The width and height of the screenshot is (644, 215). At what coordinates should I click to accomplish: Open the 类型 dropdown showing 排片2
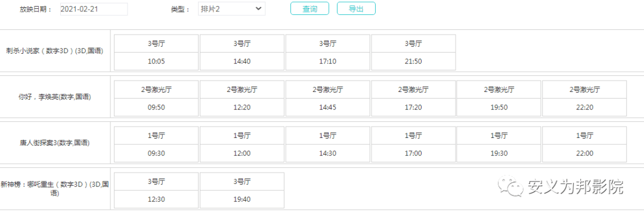click(x=231, y=8)
